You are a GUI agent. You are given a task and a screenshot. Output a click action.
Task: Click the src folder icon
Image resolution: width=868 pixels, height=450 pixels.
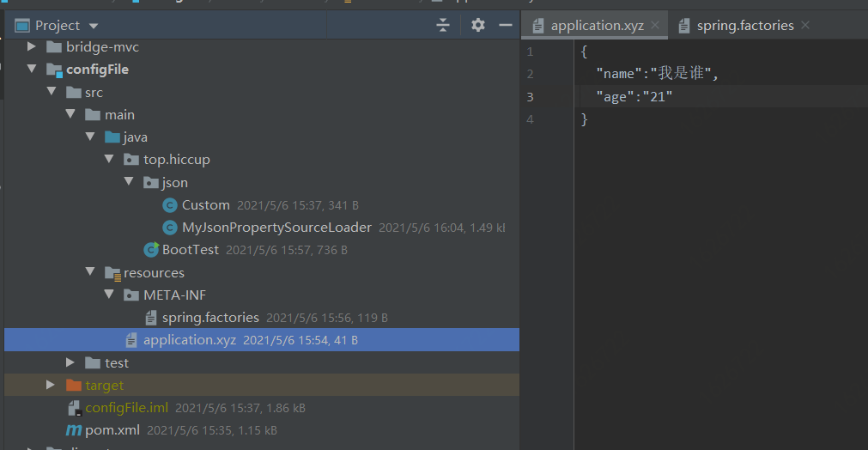(74, 93)
